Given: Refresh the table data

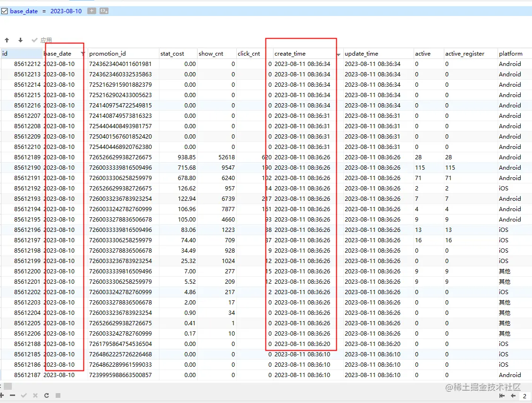Looking at the screenshot, I should tap(47, 395).
